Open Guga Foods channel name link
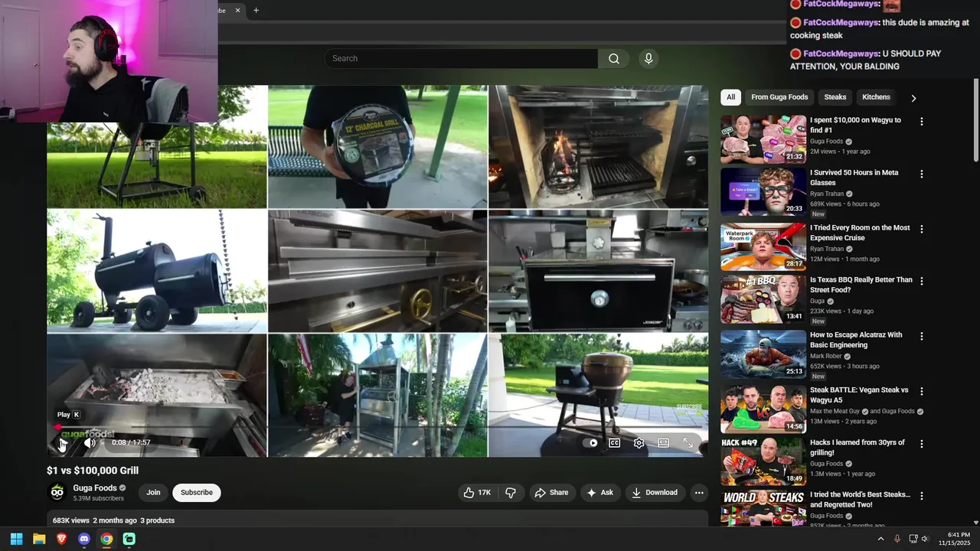 pyautogui.click(x=95, y=488)
